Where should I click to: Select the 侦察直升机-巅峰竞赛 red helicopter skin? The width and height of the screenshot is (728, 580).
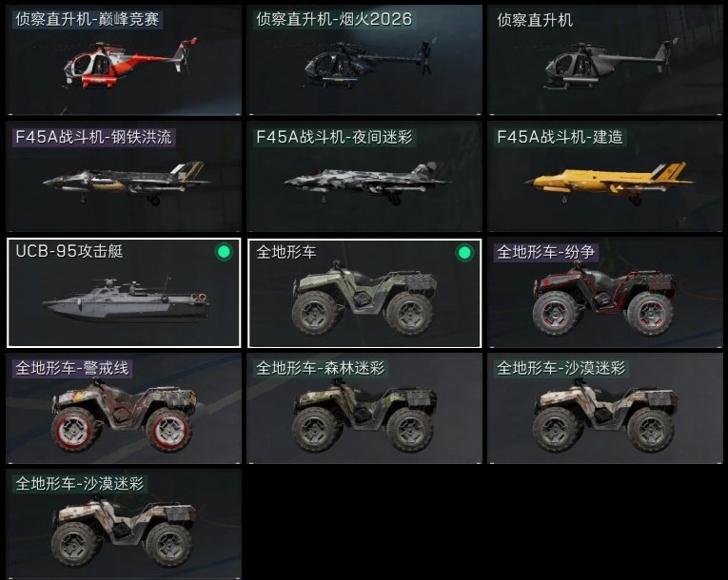click(124, 60)
